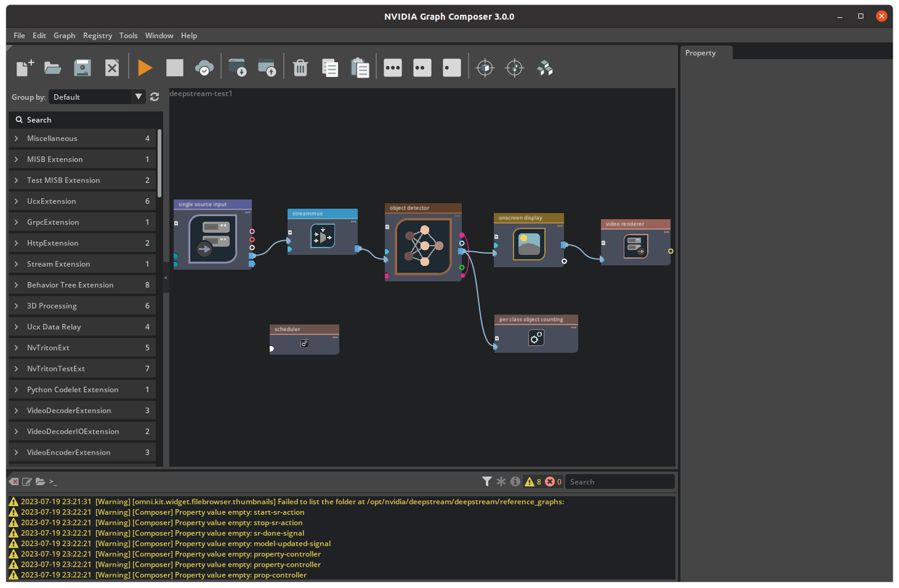The image size is (899, 588).
Task: Expand the GrpcExtension group
Action: pos(83,222)
